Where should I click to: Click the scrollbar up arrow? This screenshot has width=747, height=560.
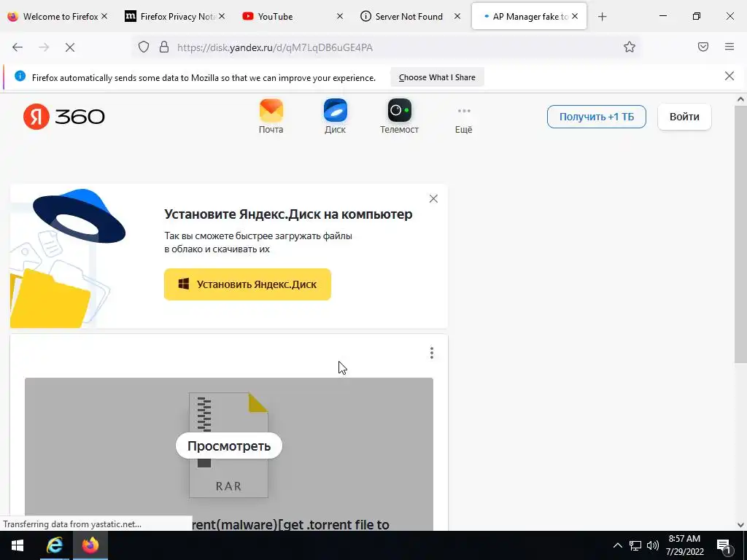[740, 99]
